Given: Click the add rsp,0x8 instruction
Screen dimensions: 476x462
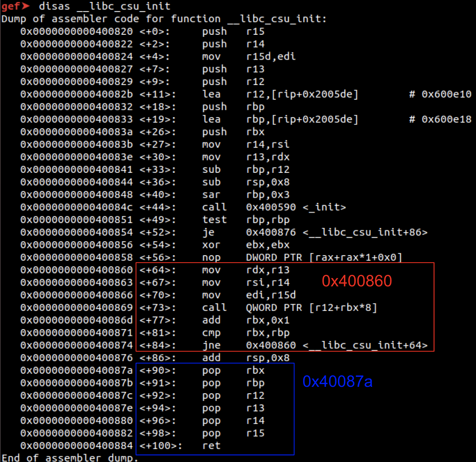Looking at the screenshot, I should point(246,358).
